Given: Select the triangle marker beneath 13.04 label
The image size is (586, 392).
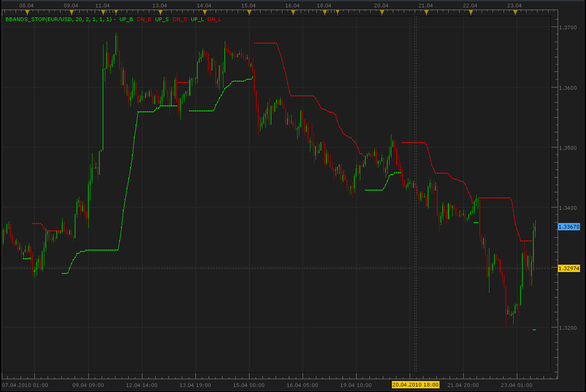Looking at the screenshot, I should [160, 12].
